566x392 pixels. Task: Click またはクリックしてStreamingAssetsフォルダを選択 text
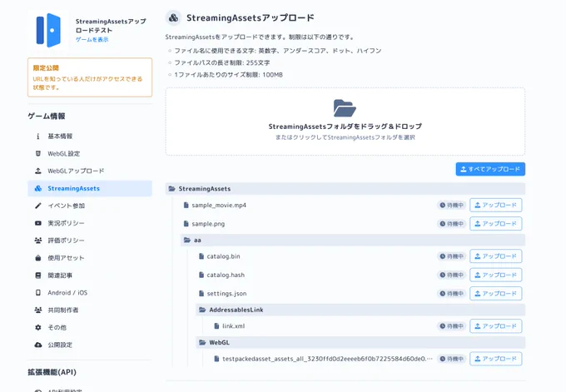tap(345, 137)
